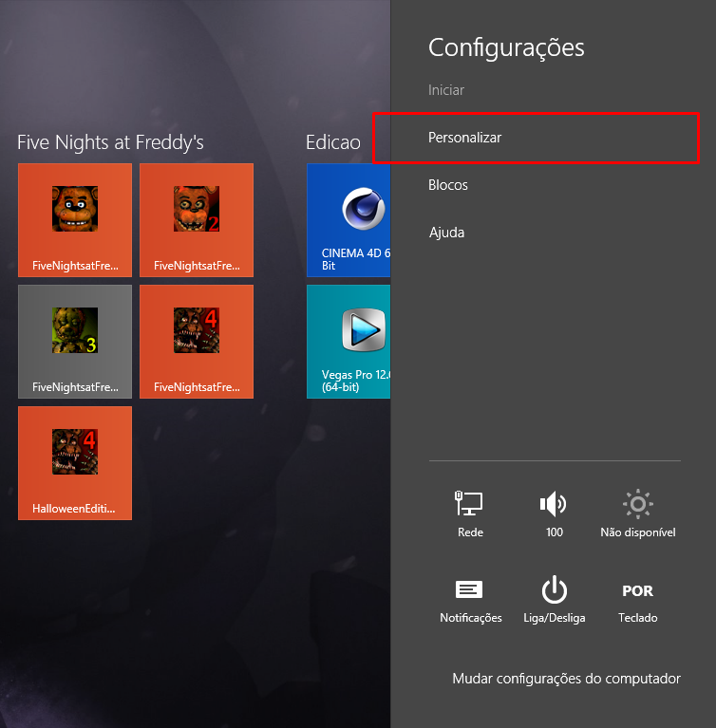Click the Iniciar label in Configurações

click(446, 90)
